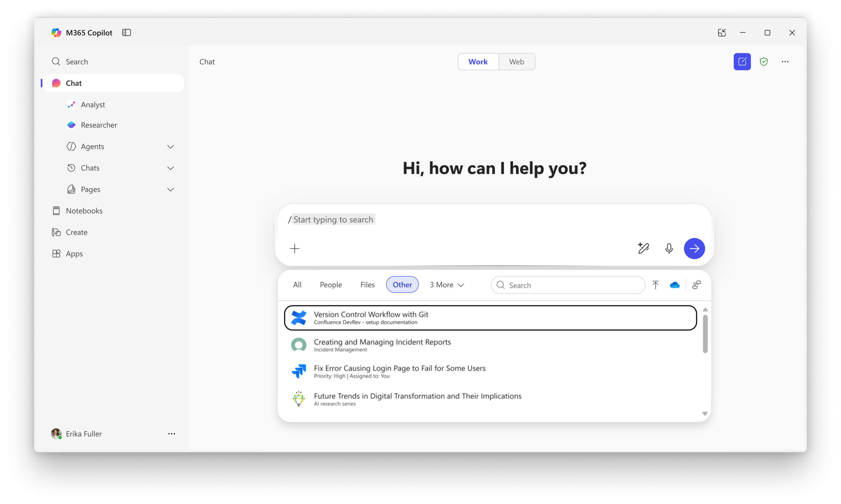Send the message with arrow button
This screenshot has height=504, width=841.
click(694, 249)
